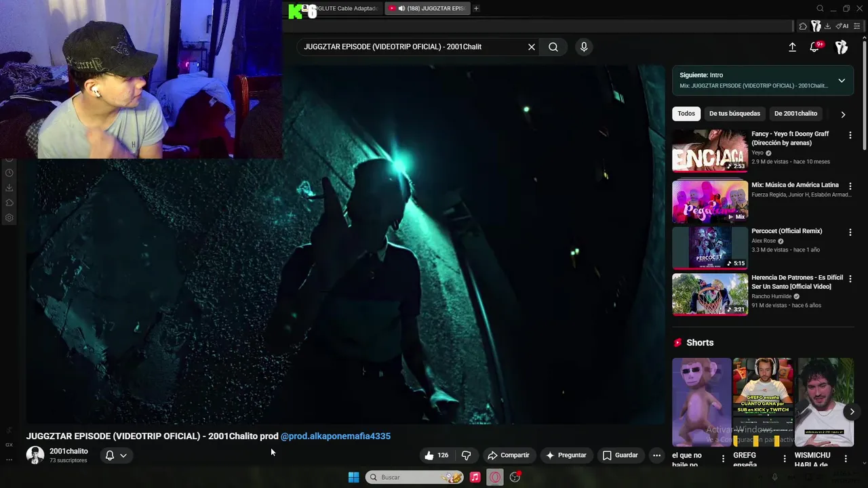The image size is (868, 488).
Task: Switch to the GLUTE Cable Adaptador tab
Action: point(348,8)
